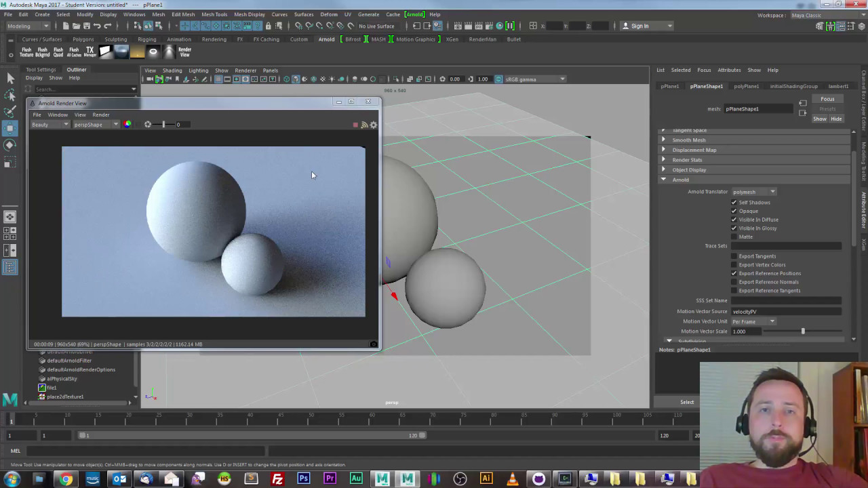This screenshot has width=868, height=488.
Task: Enable the Matte checkbox
Action: point(734,237)
